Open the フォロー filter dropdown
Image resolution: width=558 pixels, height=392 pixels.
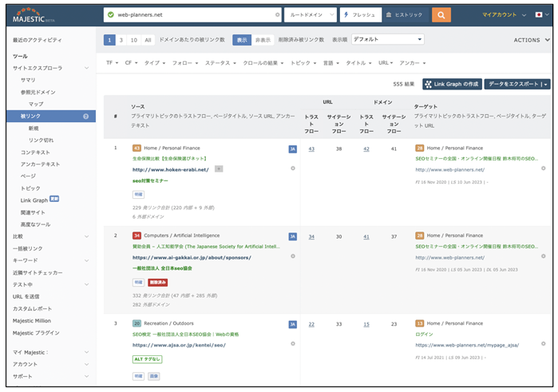(185, 63)
